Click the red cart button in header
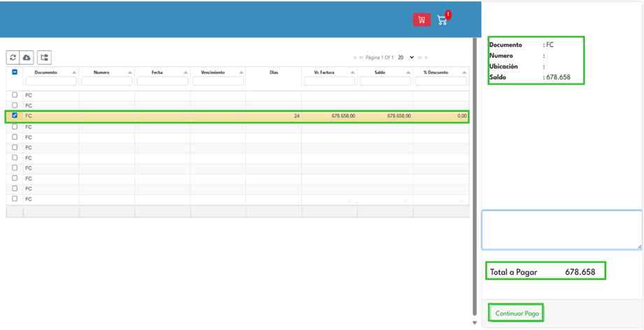 click(421, 20)
